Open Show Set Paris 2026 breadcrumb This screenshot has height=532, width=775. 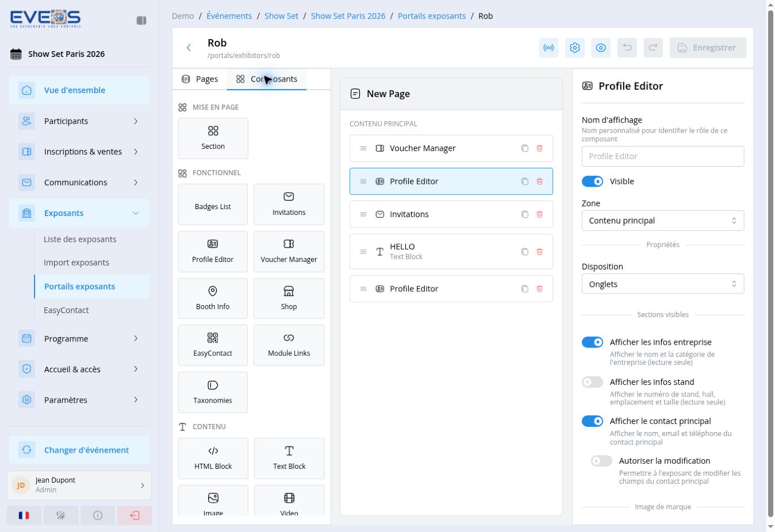(348, 16)
